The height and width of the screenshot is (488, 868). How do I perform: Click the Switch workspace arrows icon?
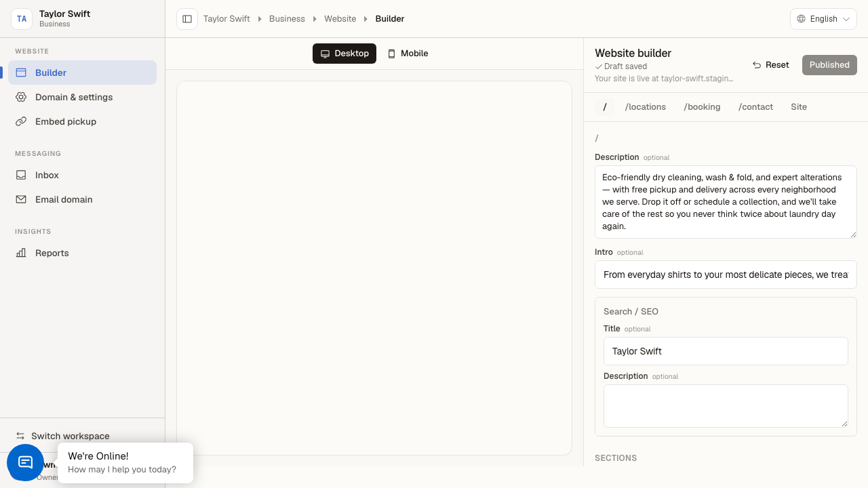20,436
